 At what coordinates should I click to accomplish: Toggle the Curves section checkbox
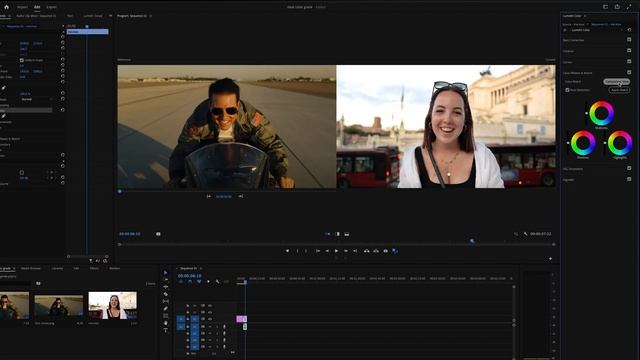629,62
